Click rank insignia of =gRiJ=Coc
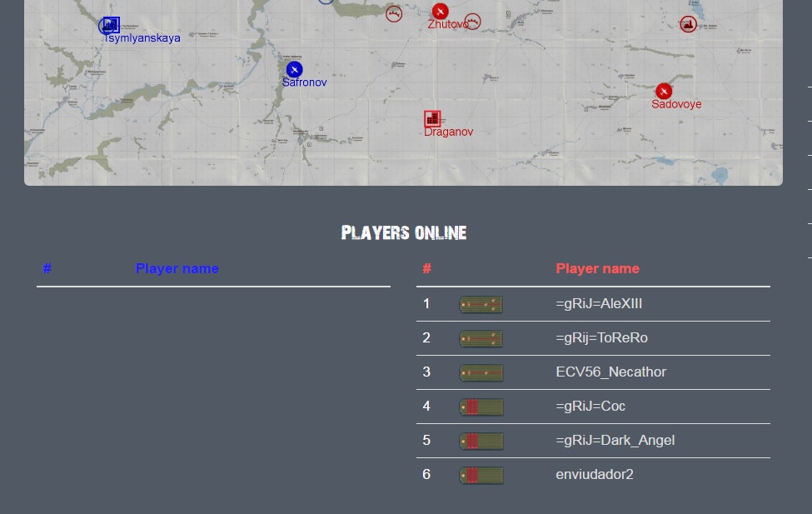This screenshot has width=812, height=514. [x=481, y=407]
